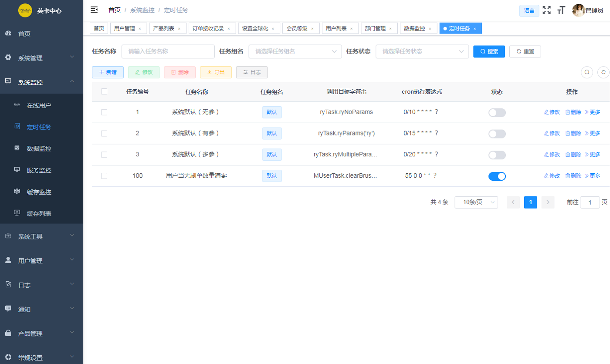Click the administrator avatar picture
This screenshot has height=364, width=610.
tap(578, 10)
